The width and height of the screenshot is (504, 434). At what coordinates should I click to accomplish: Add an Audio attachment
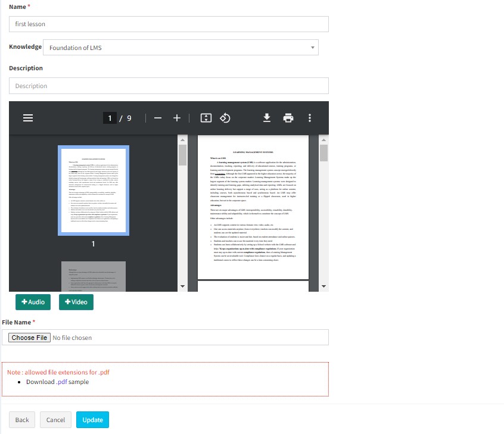click(x=33, y=302)
